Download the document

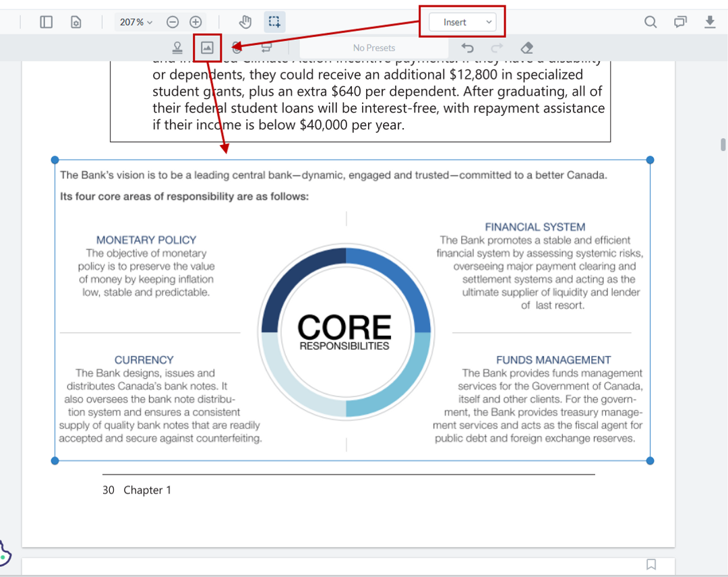point(708,22)
